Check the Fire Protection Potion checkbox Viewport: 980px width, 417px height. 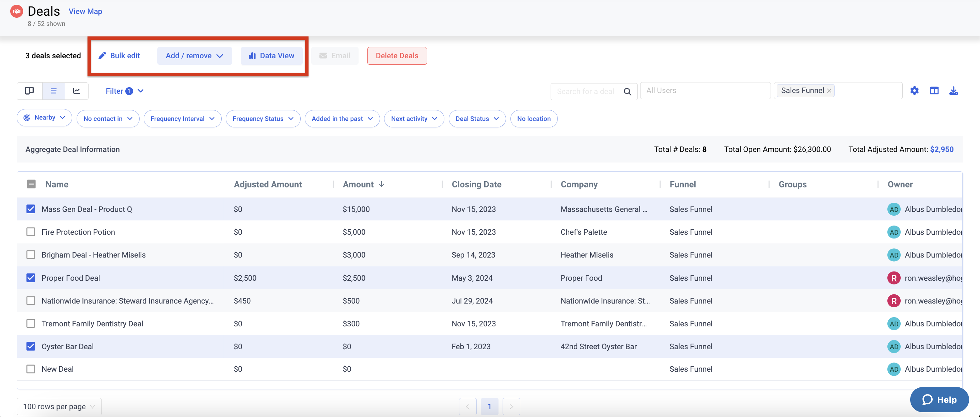31,232
